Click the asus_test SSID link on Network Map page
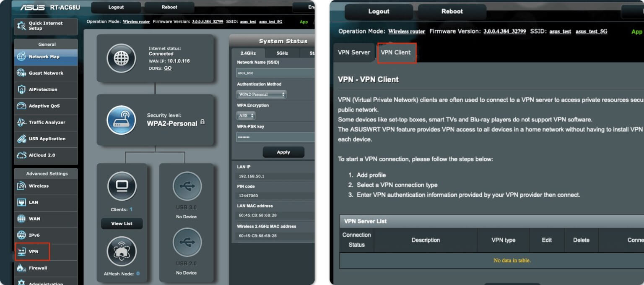Image resolution: width=644 pixels, height=285 pixels. [x=248, y=21]
